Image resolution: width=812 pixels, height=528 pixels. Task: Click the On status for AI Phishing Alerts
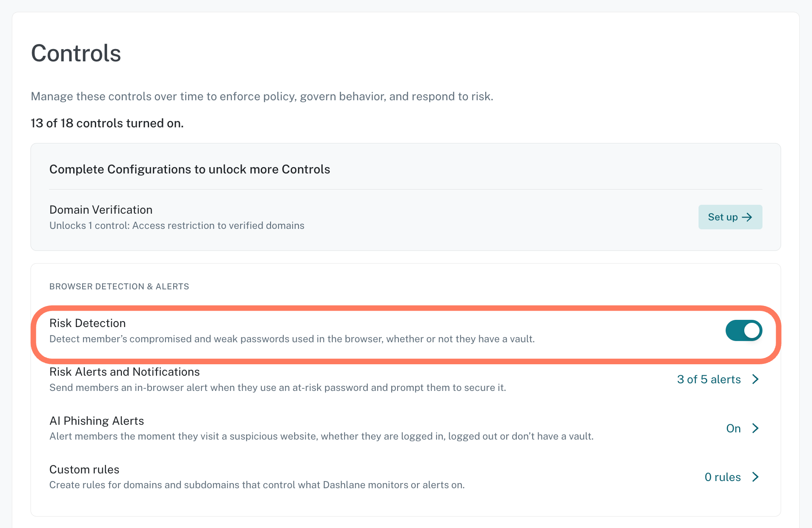tap(733, 428)
